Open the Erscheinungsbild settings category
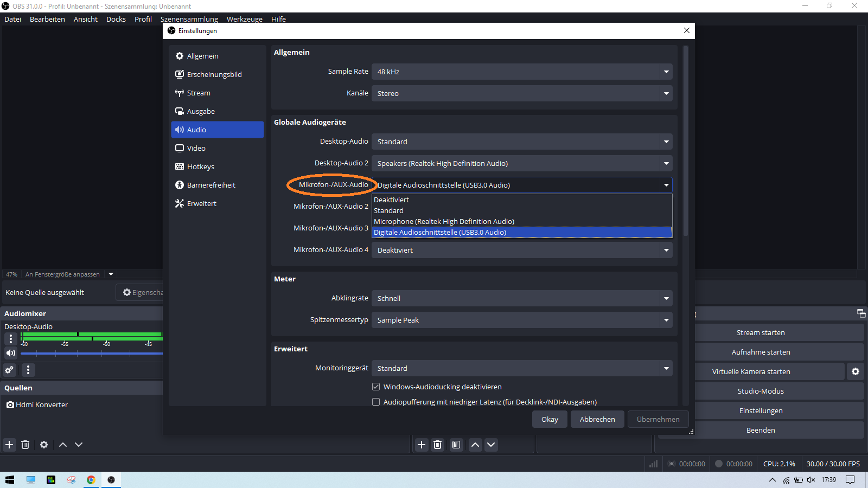 [218, 74]
